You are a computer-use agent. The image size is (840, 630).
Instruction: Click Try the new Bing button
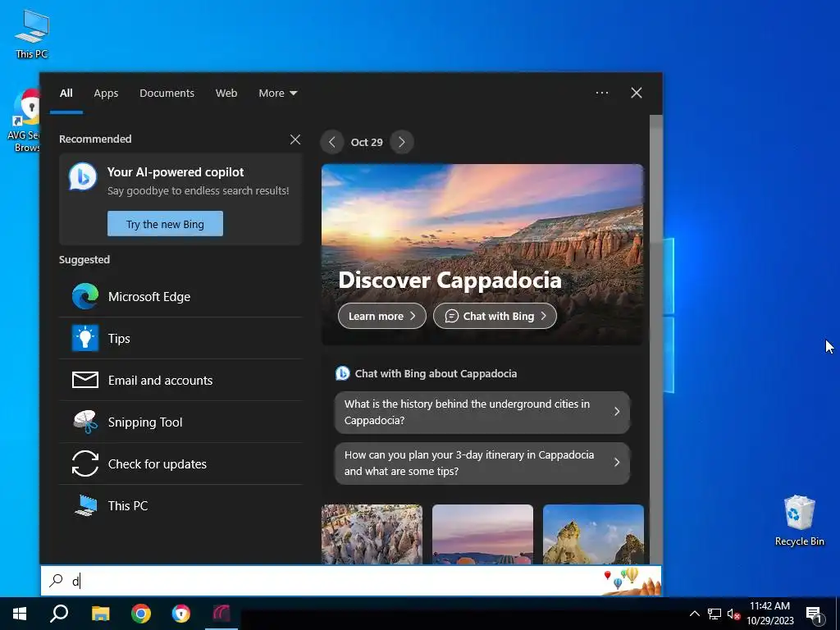(x=165, y=223)
